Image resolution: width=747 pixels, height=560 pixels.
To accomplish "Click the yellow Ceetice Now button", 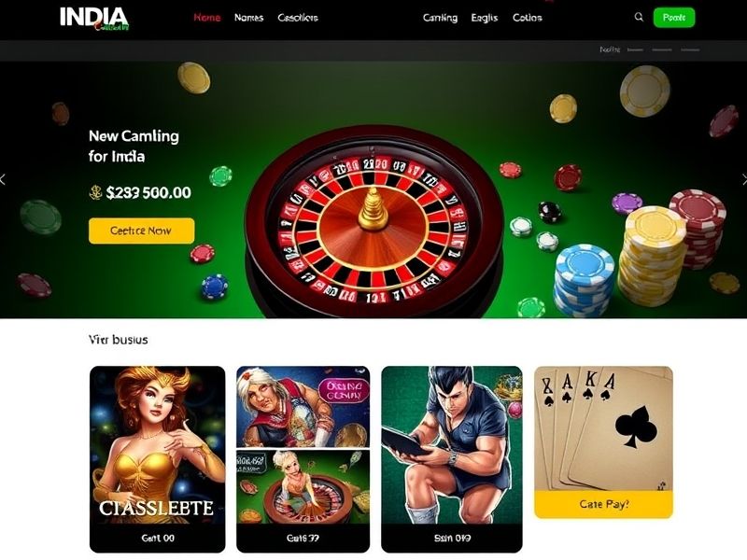I will click(142, 231).
